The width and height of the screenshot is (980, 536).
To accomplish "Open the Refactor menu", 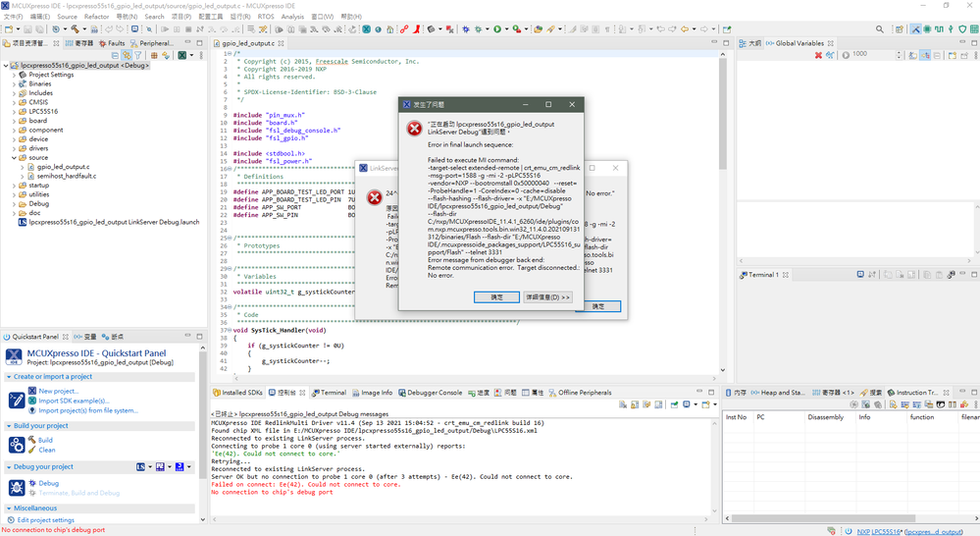I will click(96, 17).
